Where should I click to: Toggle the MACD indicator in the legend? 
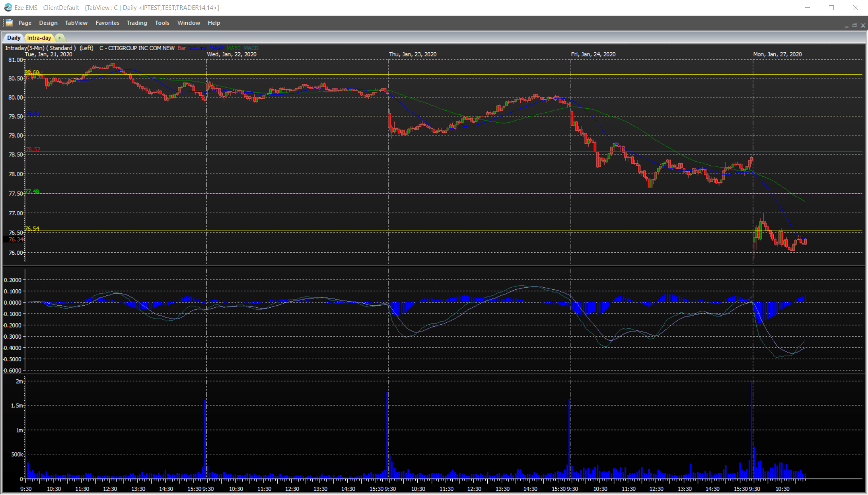pyautogui.click(x=251, y=48)
